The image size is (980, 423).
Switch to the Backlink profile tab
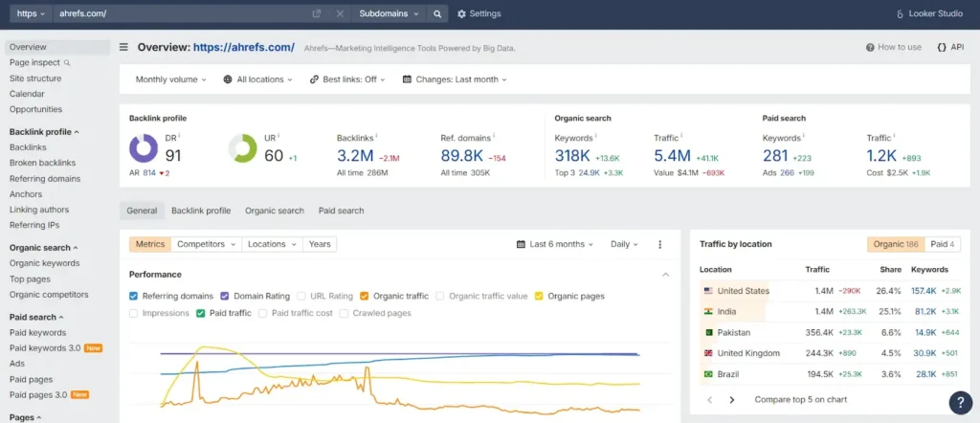201,211
